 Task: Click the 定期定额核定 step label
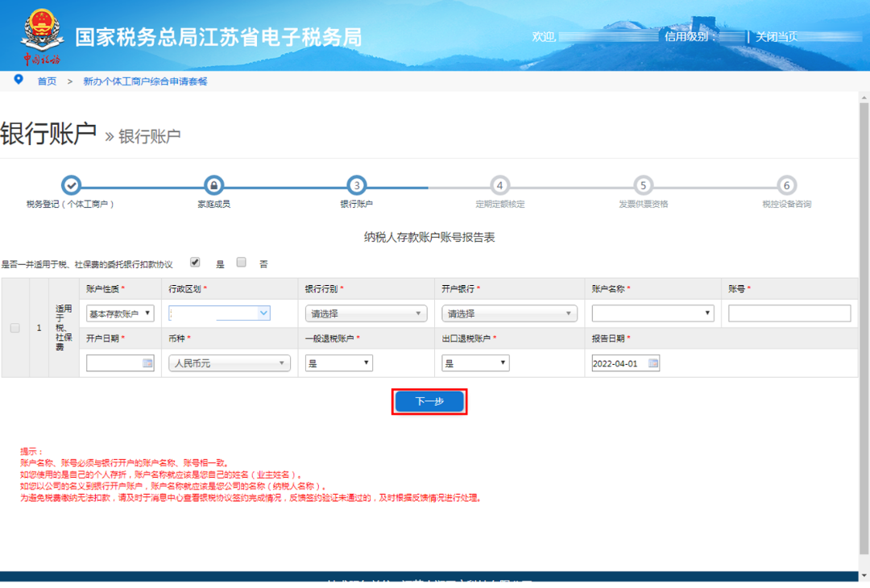tap(500, 204)
